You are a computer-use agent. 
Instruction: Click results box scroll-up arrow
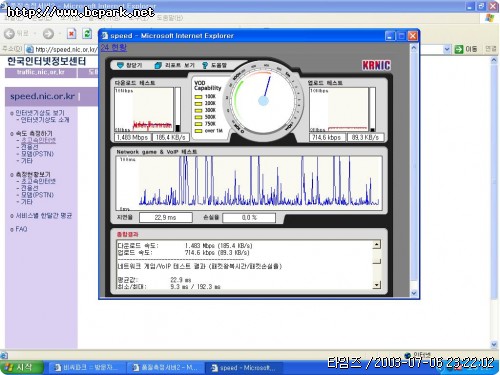[x=377, y=245]
